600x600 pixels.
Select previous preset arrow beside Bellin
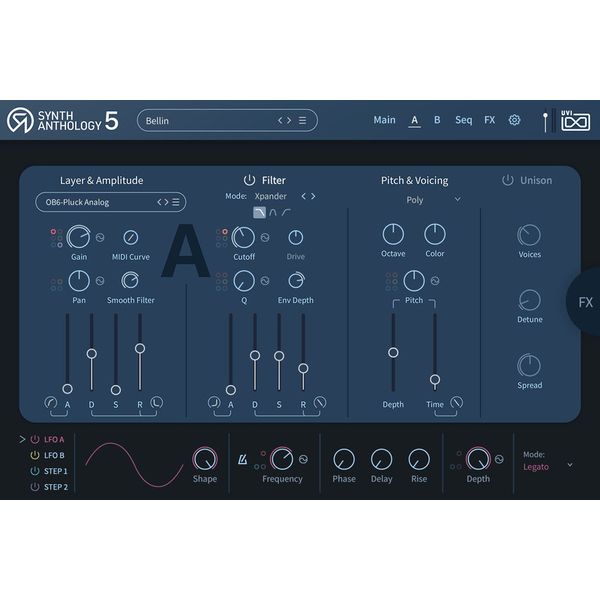point(280,121)
